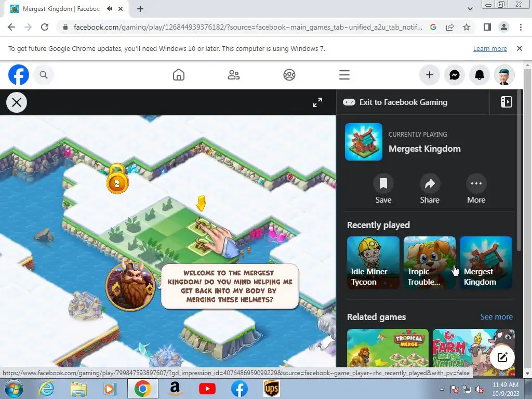Play Idle Miner Tycoon from Recently played

pos(373,262)
